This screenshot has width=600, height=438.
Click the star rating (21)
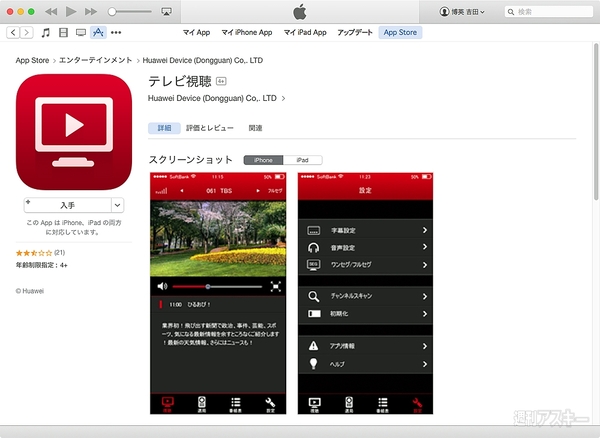(40, 253)
